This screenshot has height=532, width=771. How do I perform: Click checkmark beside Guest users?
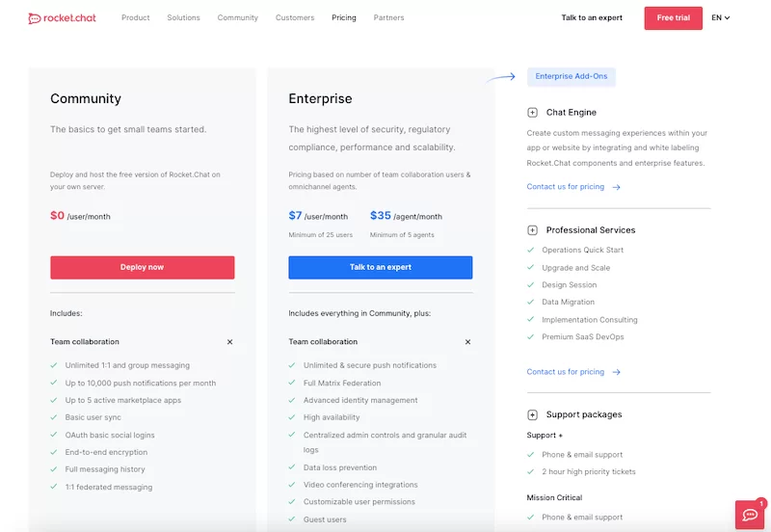pos(292,519)
